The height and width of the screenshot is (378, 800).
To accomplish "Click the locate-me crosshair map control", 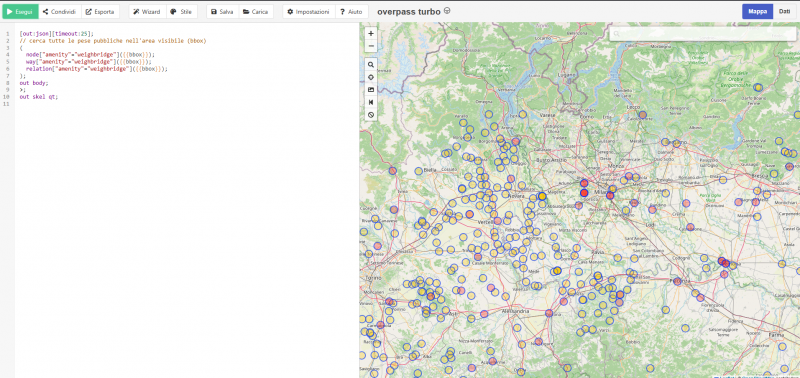I will pos(371,77).
